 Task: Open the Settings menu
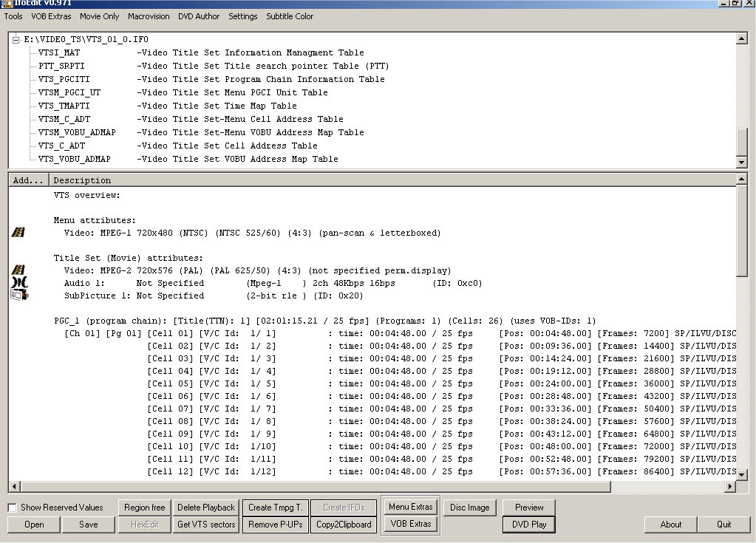[x=242, y=16]
